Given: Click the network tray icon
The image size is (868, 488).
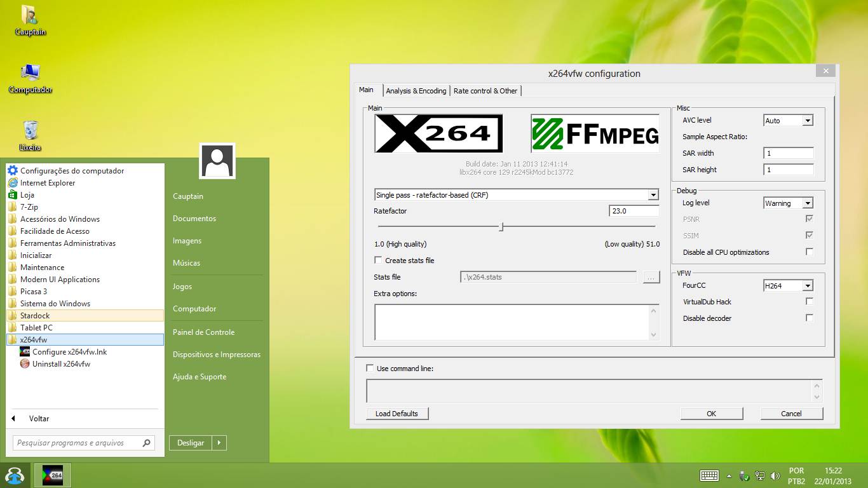Looking at the screenshot, I should (x=760, y=475).
